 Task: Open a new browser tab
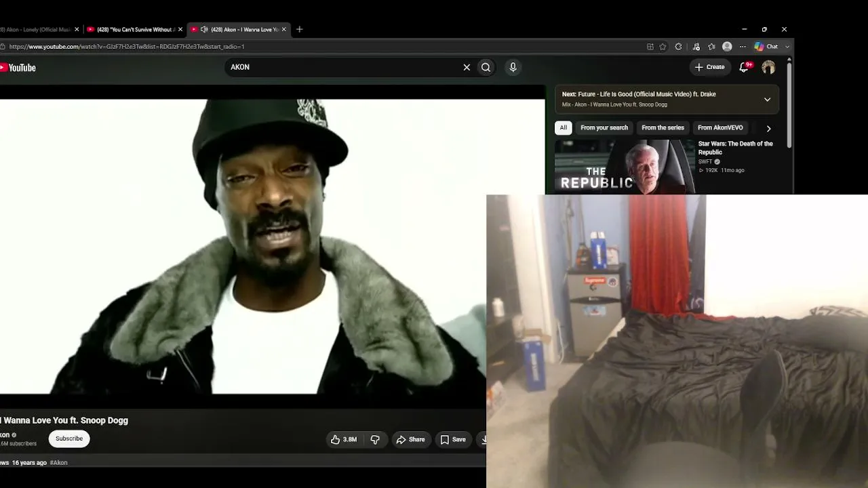[299, 29]
